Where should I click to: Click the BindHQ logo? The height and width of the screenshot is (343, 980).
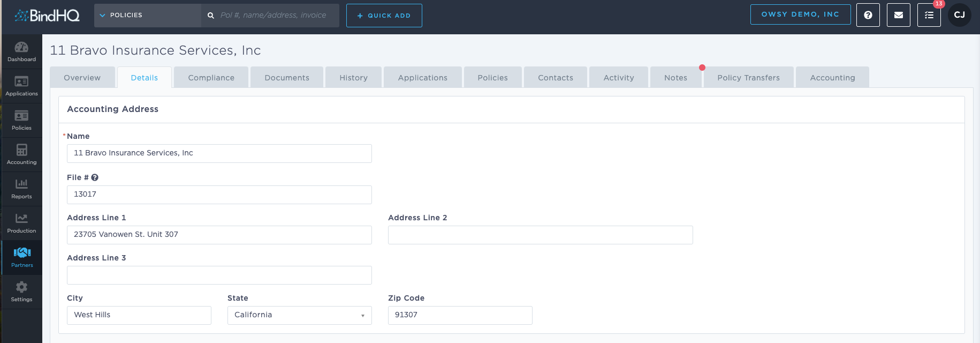tap(47, 16)
